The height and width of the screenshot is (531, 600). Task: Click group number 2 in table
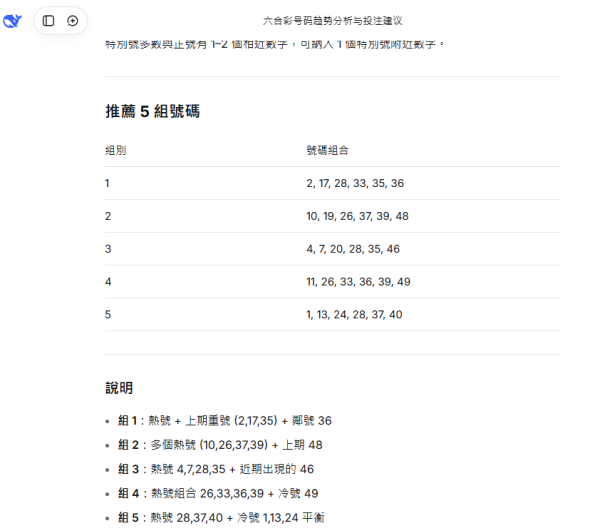pos(108,216)
